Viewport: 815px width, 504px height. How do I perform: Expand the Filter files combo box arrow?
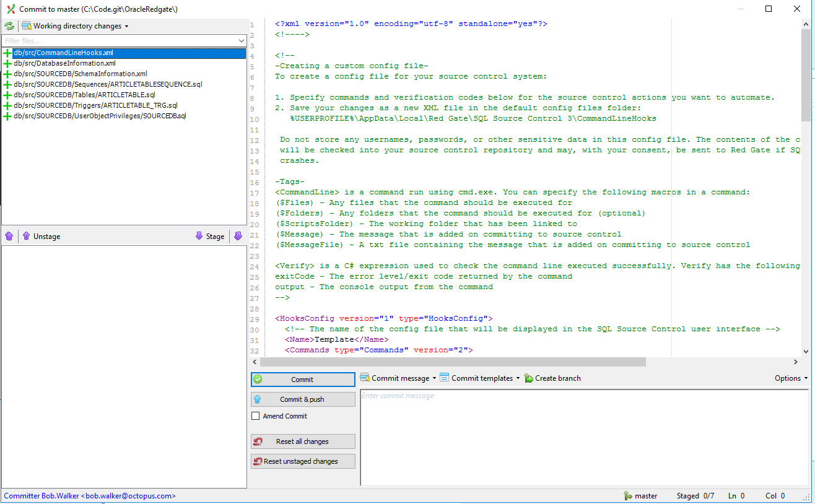(242, 41)
